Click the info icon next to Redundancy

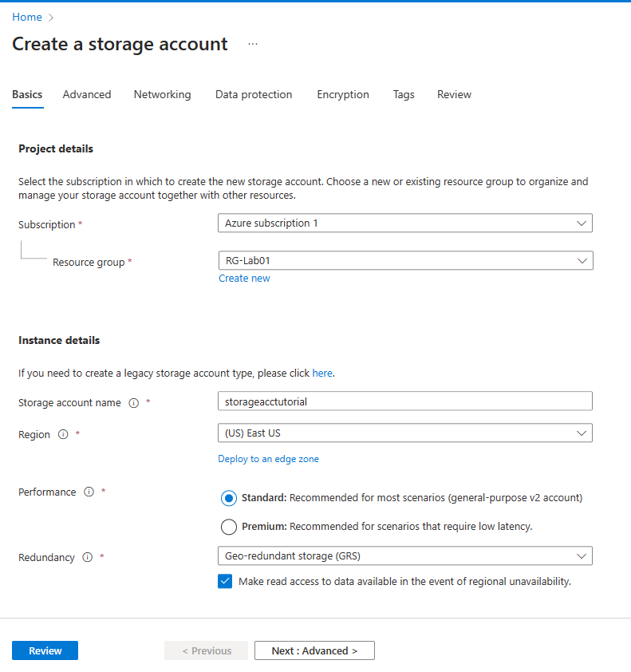(87, 557)
